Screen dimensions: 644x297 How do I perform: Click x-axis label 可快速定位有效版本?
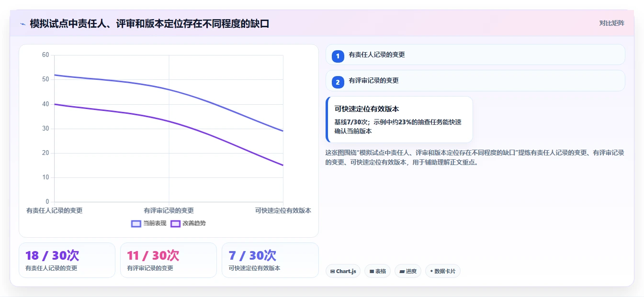point(283,210)
